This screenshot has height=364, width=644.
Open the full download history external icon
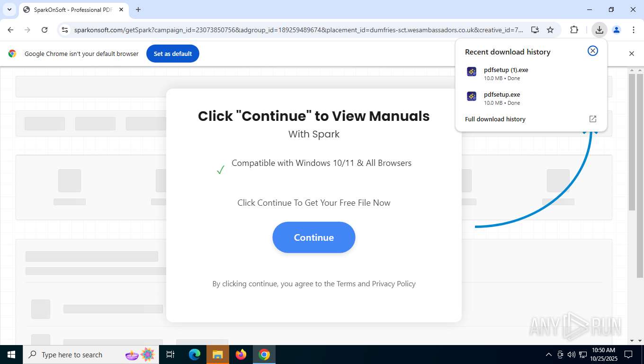[592, 119]
